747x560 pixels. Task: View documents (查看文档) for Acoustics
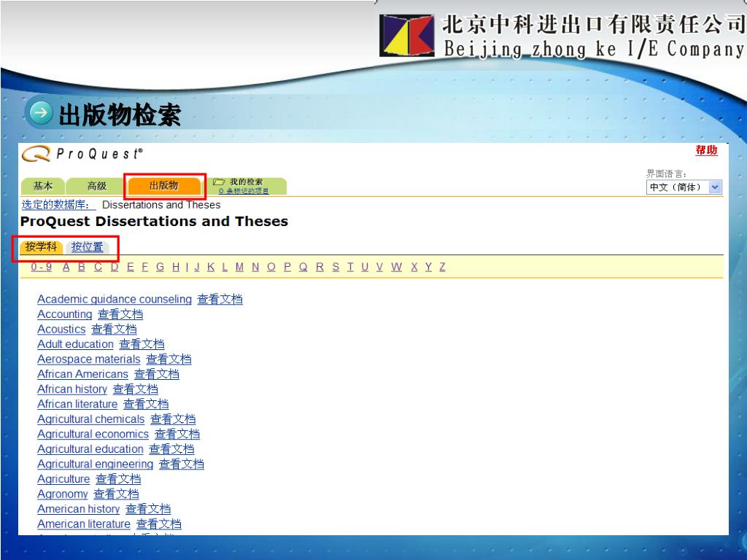[115, 330]
